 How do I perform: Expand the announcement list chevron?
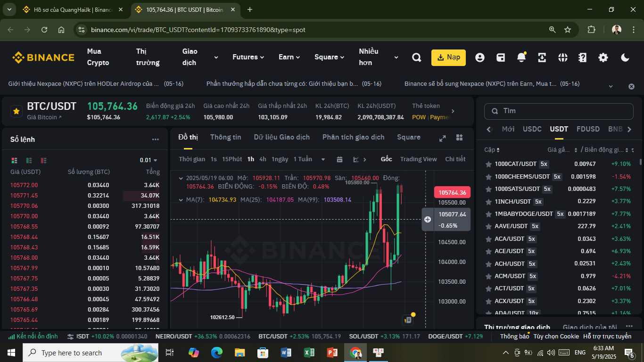tap(611, 86)
